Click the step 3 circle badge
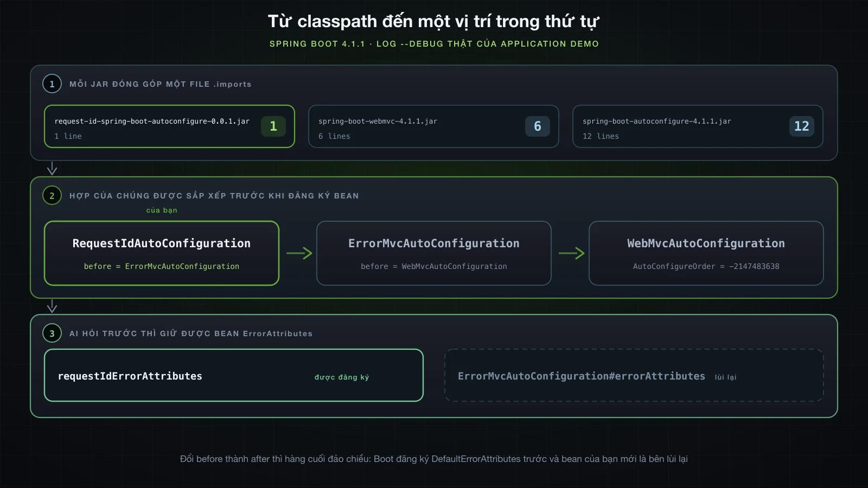Viewport: 868px width, 488px height. pyautogui.click(x=52, y=333)
